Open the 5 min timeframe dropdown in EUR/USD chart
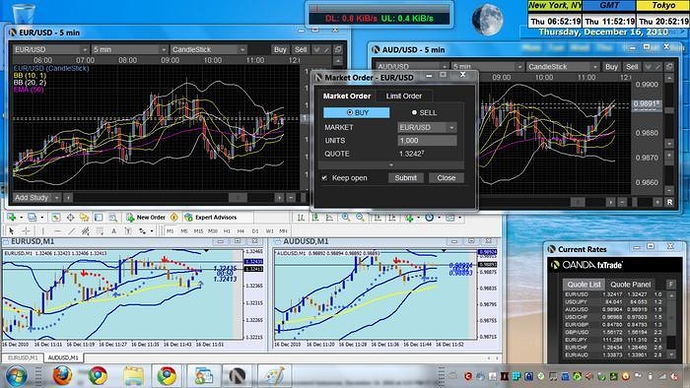The image size is (690, 388). click(130, 49)
